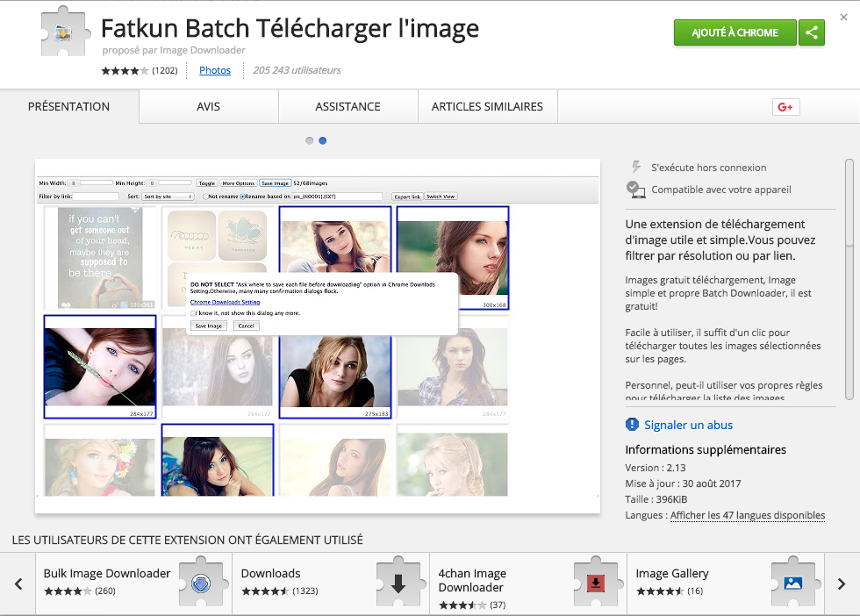Open the Photos category link
This screenshot has width=860, height=616.
pyautogui.click(x=215, y=70)
